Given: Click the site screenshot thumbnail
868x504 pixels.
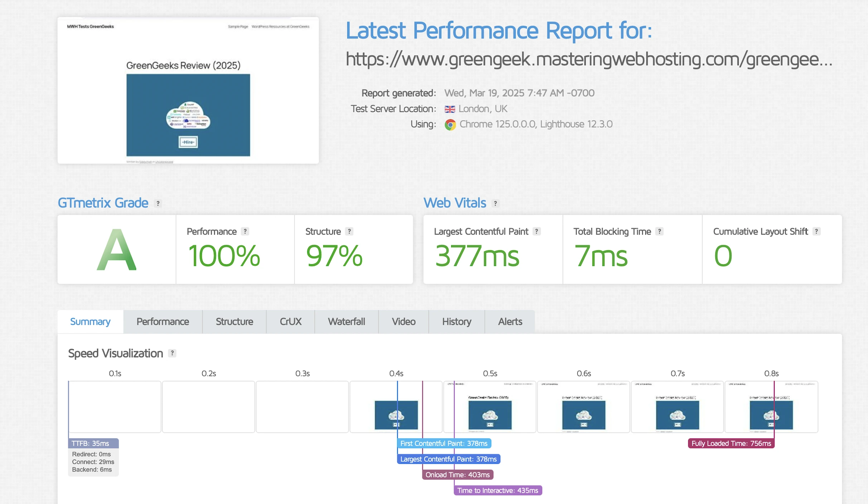Looking at the screenshot, I should coord(188,90).
